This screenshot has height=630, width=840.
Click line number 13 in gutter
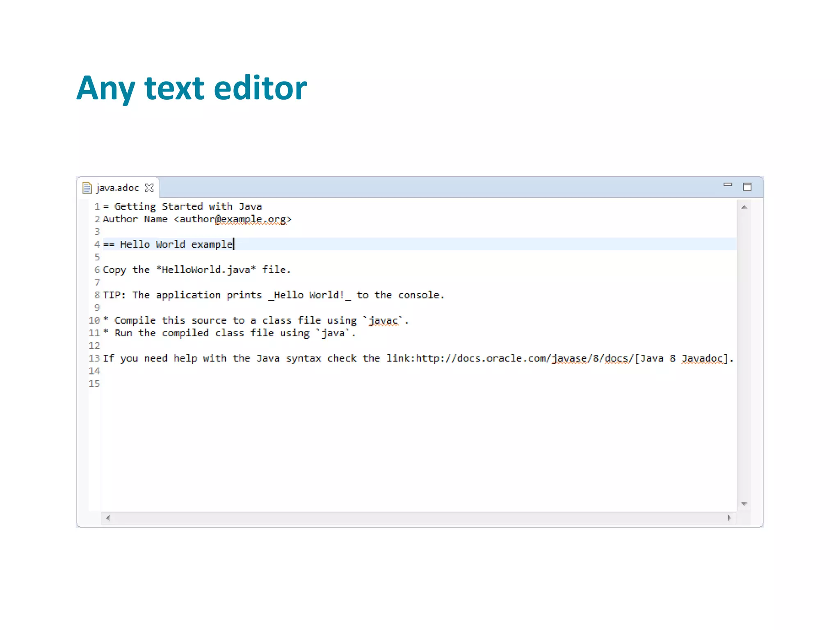click(94, 358)
